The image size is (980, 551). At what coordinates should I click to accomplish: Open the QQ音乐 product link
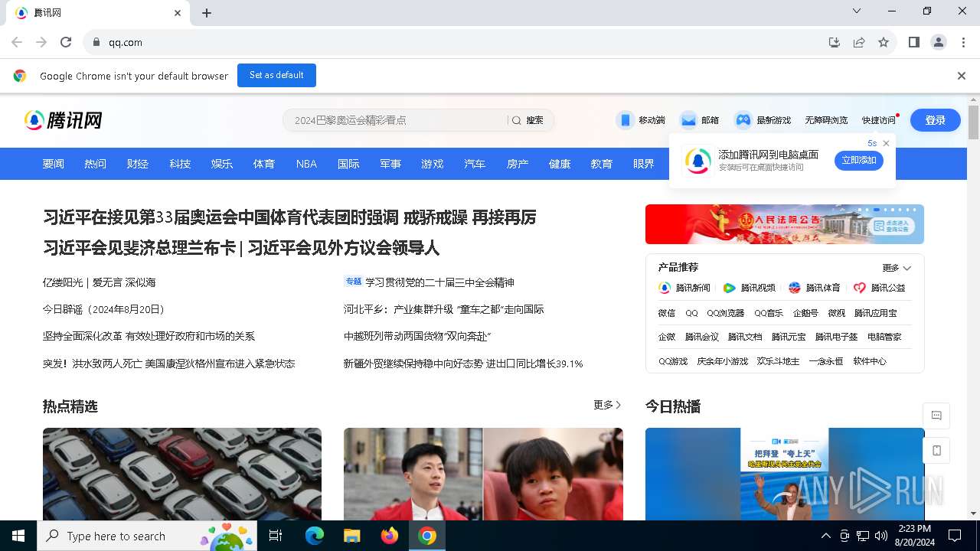click(x=769, y=313)
